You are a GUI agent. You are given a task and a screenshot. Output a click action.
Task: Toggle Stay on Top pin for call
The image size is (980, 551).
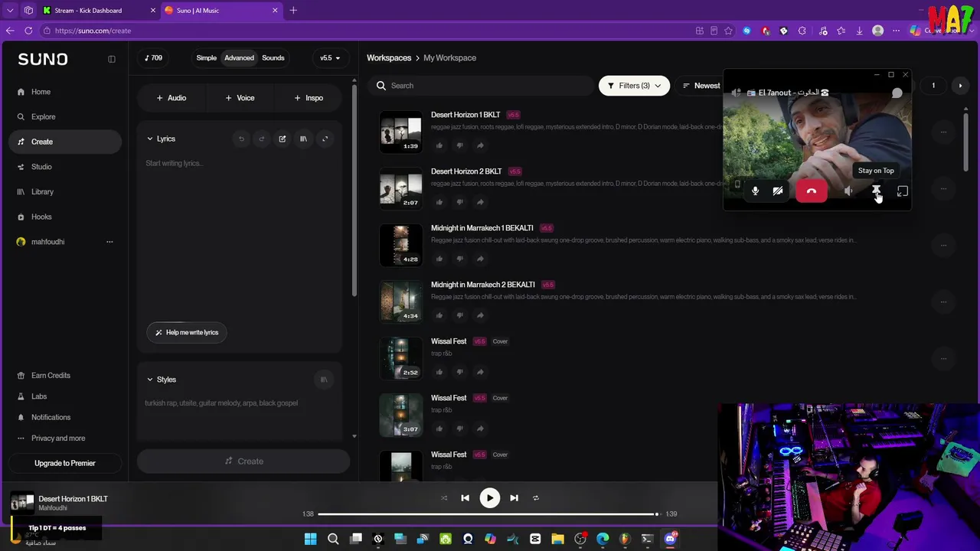(x=877, y=191)
